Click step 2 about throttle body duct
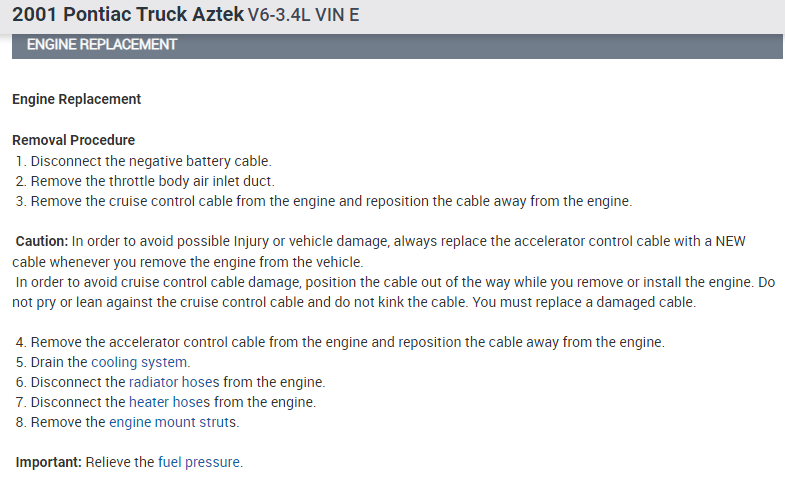This screenshot has height=490, width=785. pyautogui.click(x=145, y=181)
